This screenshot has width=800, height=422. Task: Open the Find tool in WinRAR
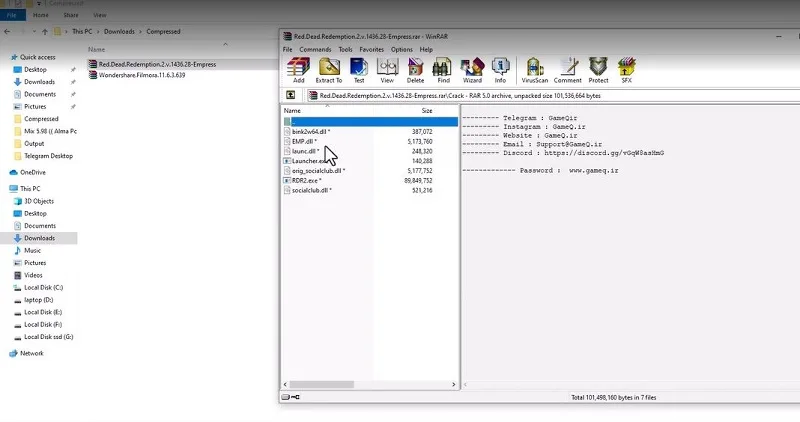(443, 70)
